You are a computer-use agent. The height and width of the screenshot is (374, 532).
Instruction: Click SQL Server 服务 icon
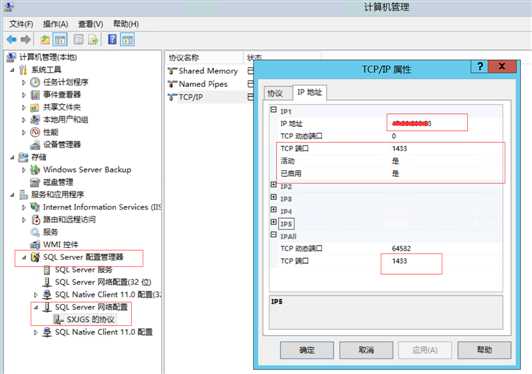coord(47,270)
